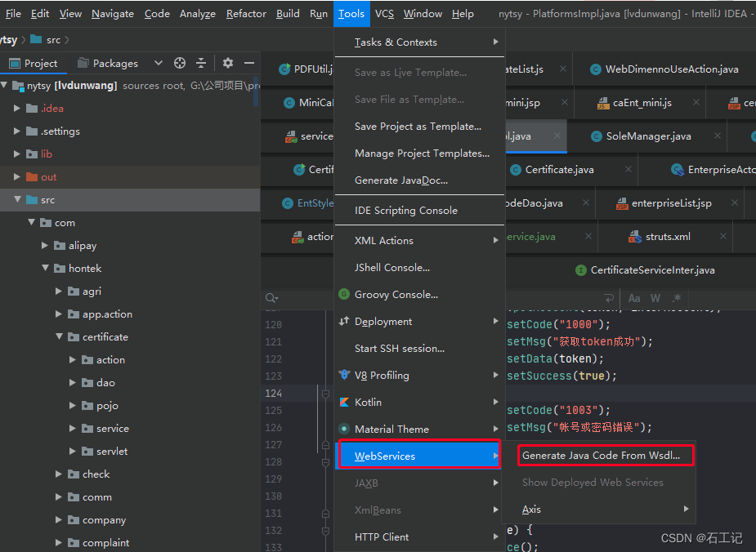756x552 pixels.
Task: Switch to the Project tab
Action: [x=34, y=63]
